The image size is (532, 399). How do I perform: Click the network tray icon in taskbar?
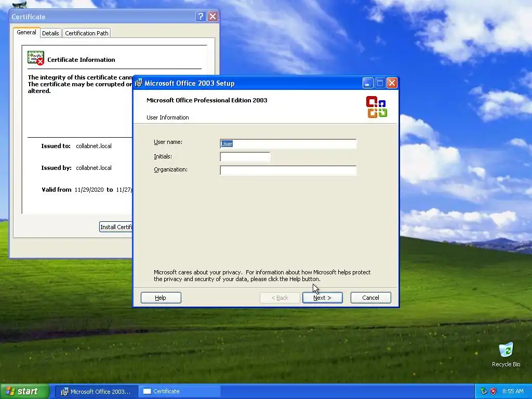484,391
